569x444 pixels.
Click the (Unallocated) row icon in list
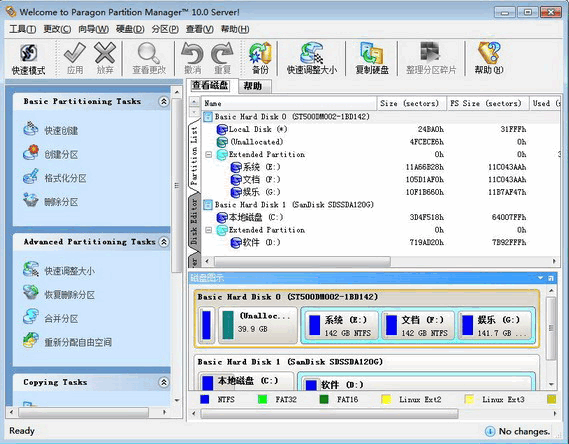click(x=222, y=142)
